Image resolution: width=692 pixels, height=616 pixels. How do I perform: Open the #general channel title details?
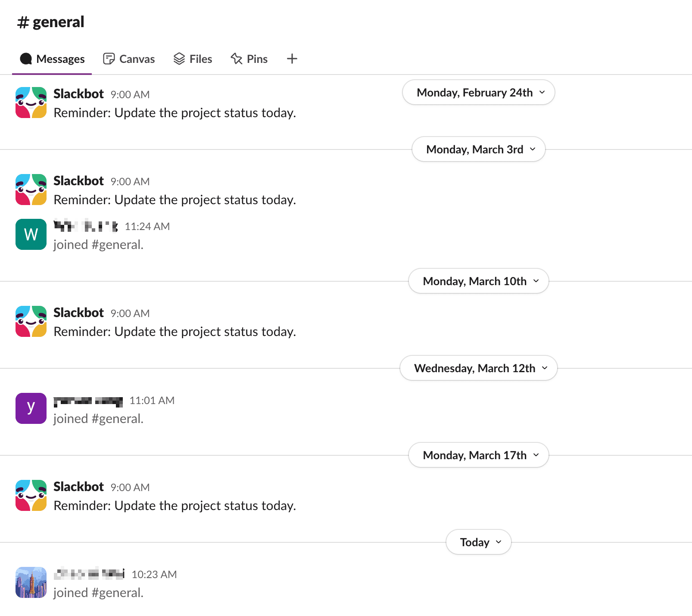click(x=51, y=22)
